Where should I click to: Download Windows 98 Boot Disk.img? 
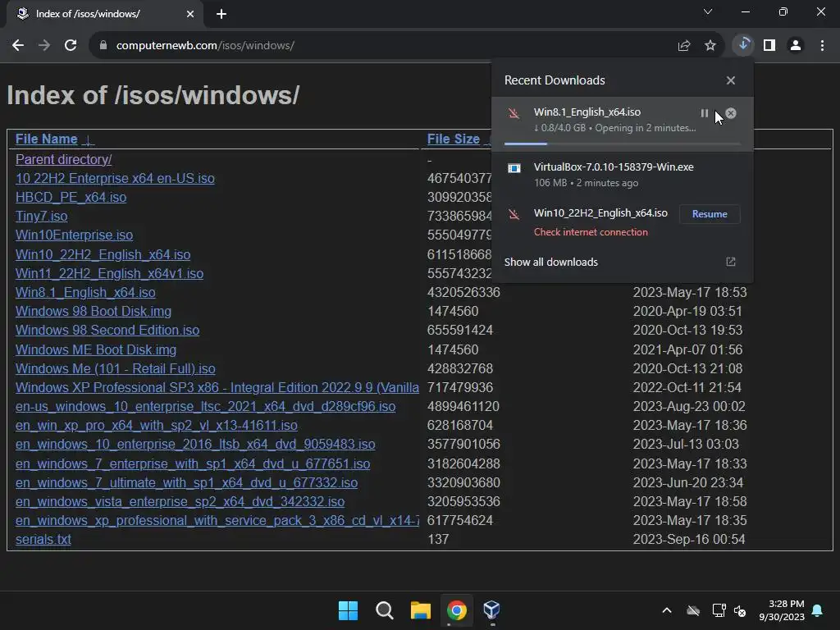(94, 311)
